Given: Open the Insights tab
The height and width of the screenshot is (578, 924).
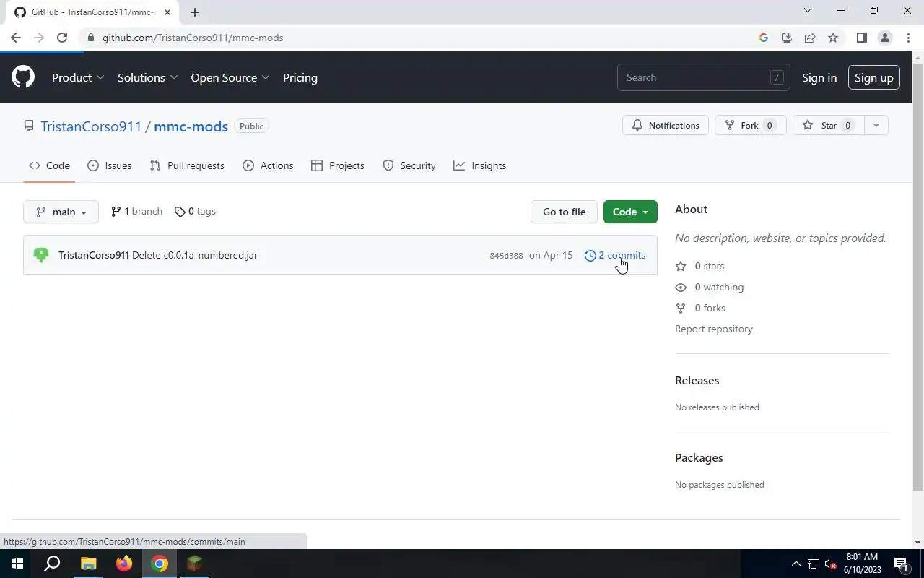Looking at the screenshot, I should (x=479, y=165).
